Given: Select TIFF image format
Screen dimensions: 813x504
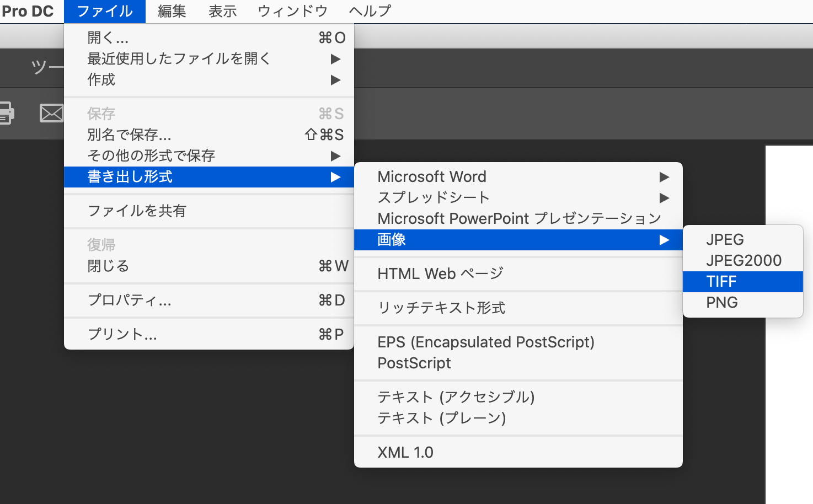Looking at the screenshot, I should pos(743,282).
